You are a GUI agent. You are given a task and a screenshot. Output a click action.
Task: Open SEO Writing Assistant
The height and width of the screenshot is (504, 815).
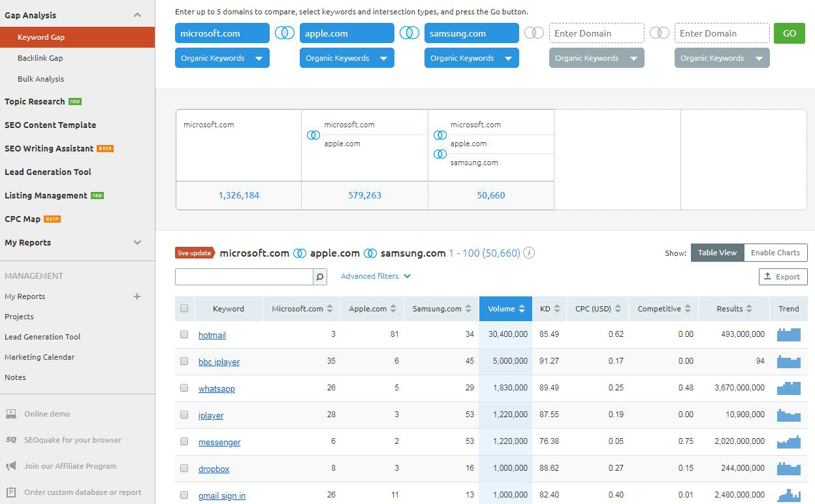49,148
